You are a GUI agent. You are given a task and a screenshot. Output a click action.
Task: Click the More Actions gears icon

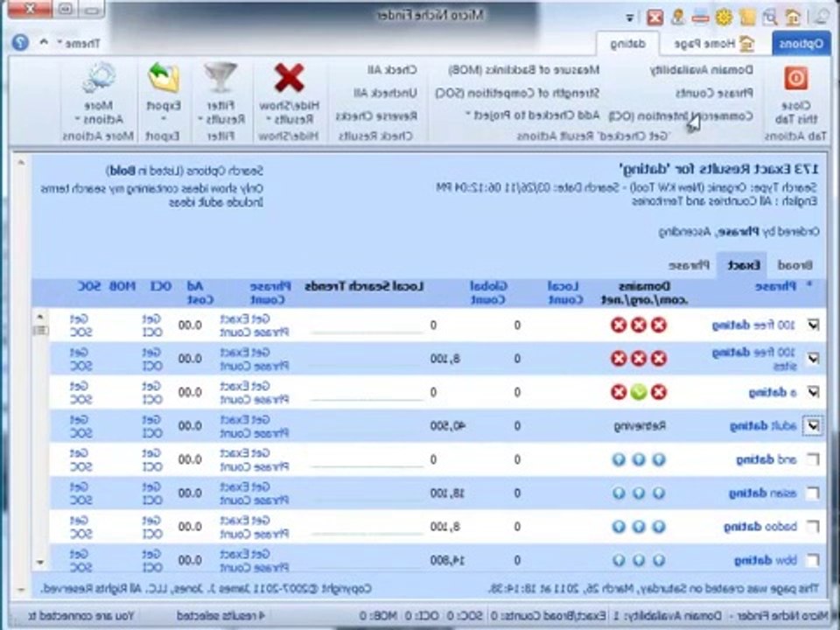point(99,78)
